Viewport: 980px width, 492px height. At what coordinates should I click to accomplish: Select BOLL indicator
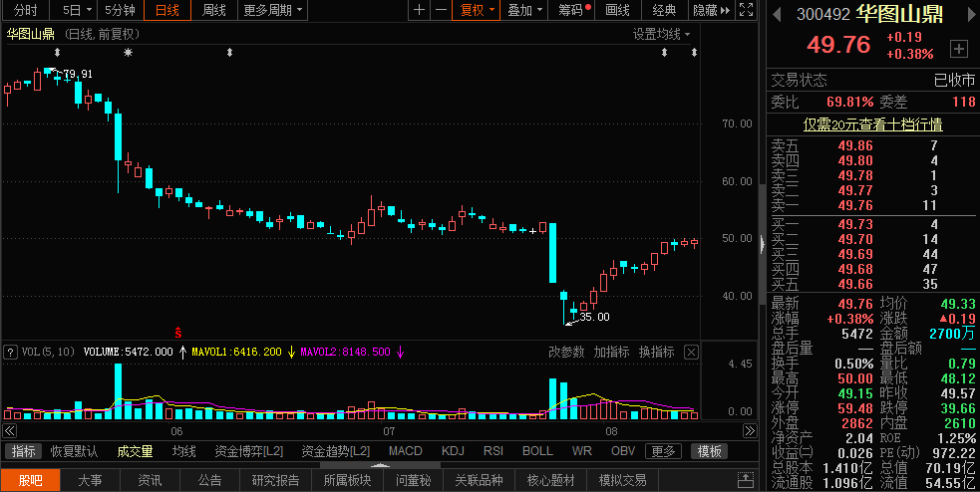pos(537,451)
